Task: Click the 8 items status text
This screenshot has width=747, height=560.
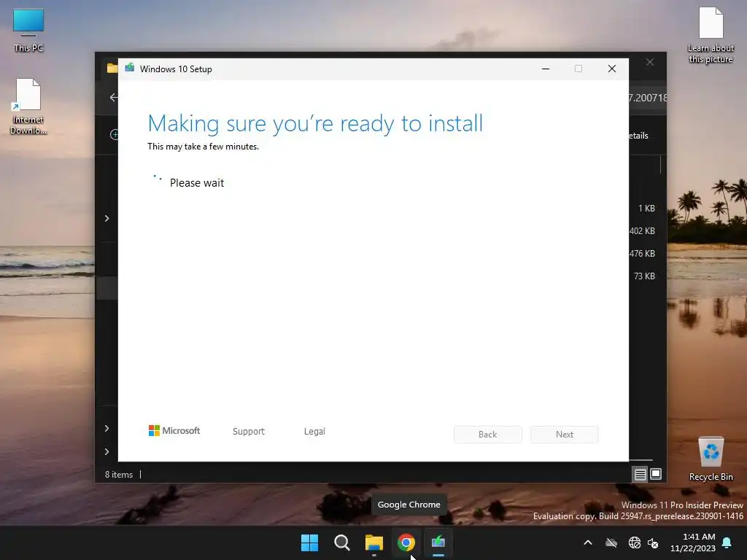Action: pos(119,475)
